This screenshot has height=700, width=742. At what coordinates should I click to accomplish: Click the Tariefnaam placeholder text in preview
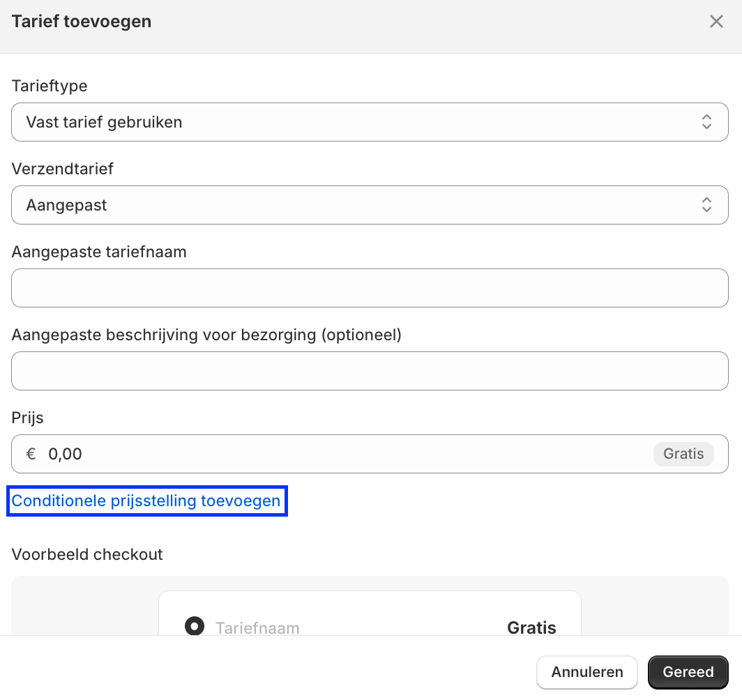[257, 627]
